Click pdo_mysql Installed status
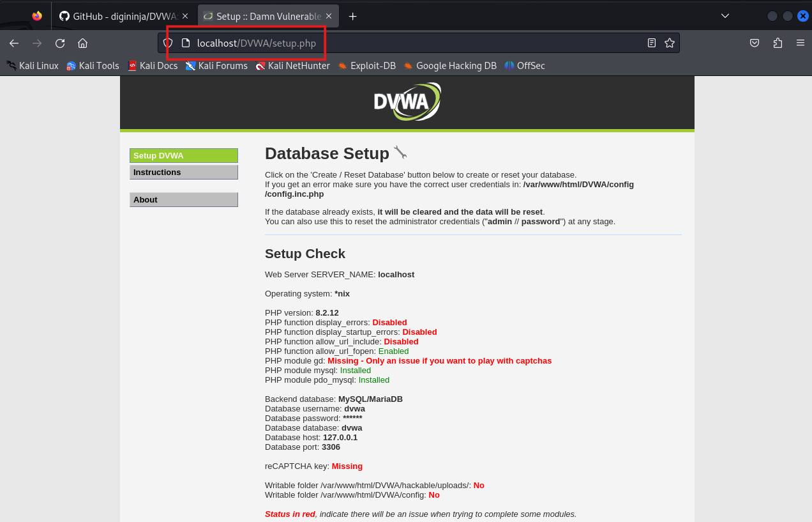The image size is (812, 522). (x=374, y=380)
